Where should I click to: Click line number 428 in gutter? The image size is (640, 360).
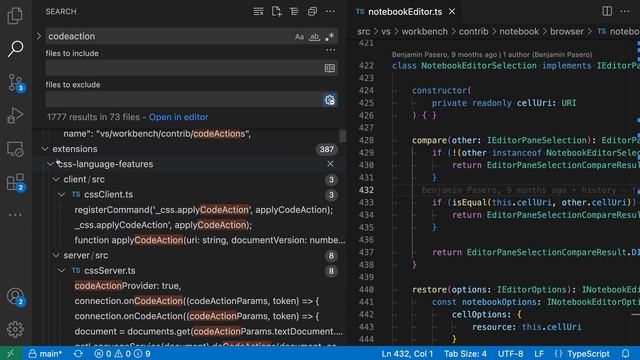pyautogui.click(x=366, y=140)
